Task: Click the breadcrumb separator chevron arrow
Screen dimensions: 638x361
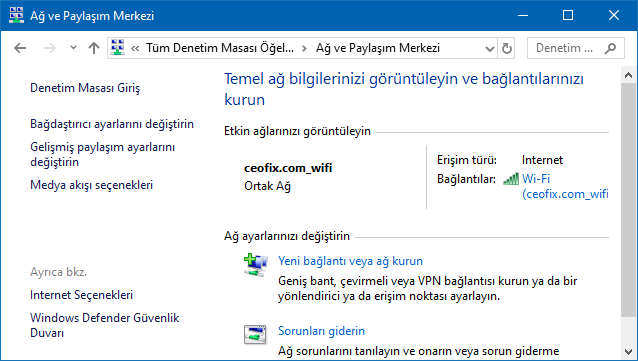Action: [x=304, y=49]
